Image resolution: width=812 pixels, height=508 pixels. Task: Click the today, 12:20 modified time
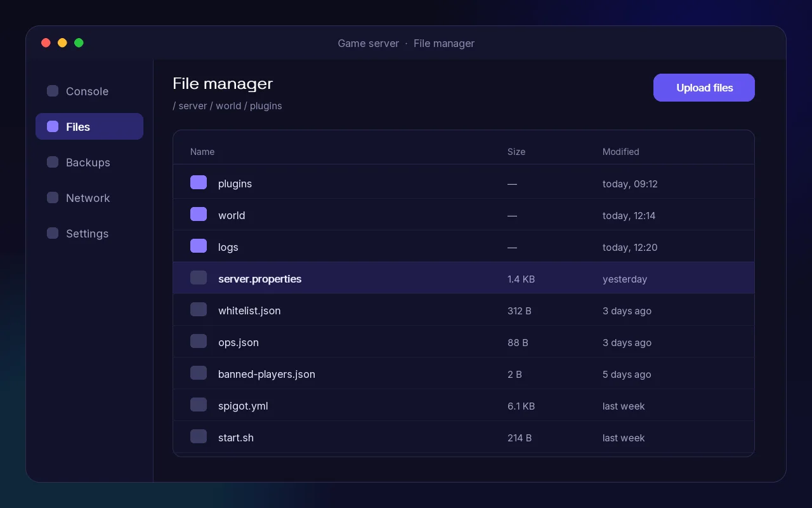tap(630, 247)
